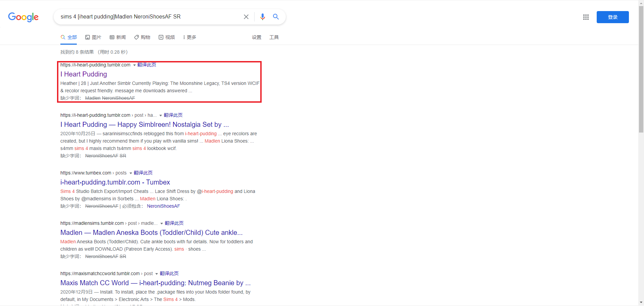
Task: Click the page scrollbar thumb
Action: pos(641,69)
